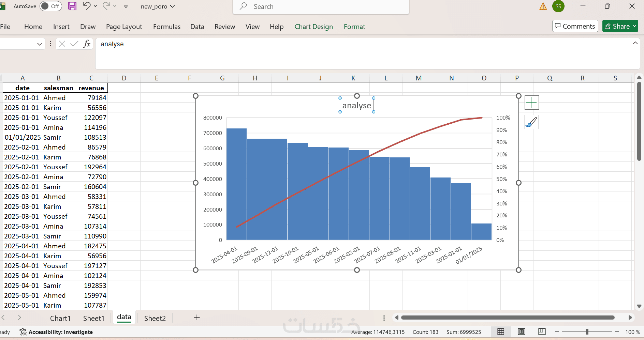Undo the last action
The width and height of the screenshot is (644, 340).
tap(87, 6)
